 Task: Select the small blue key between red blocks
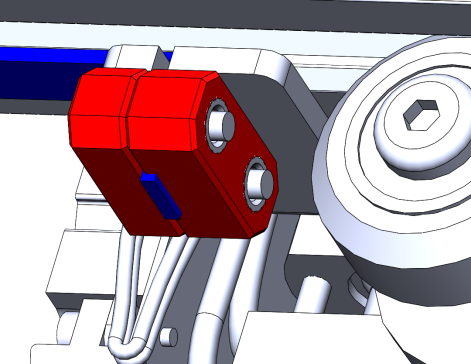coord(161,196)
